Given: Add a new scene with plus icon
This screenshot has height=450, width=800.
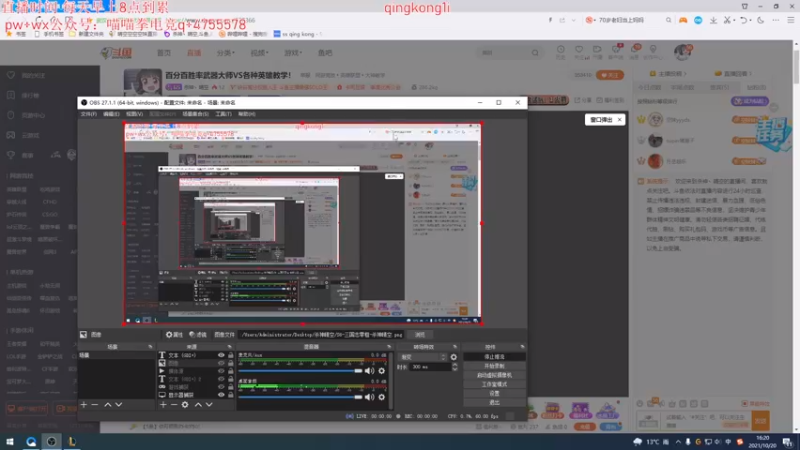Looking at the screenshot, I should tap(84, 405).
